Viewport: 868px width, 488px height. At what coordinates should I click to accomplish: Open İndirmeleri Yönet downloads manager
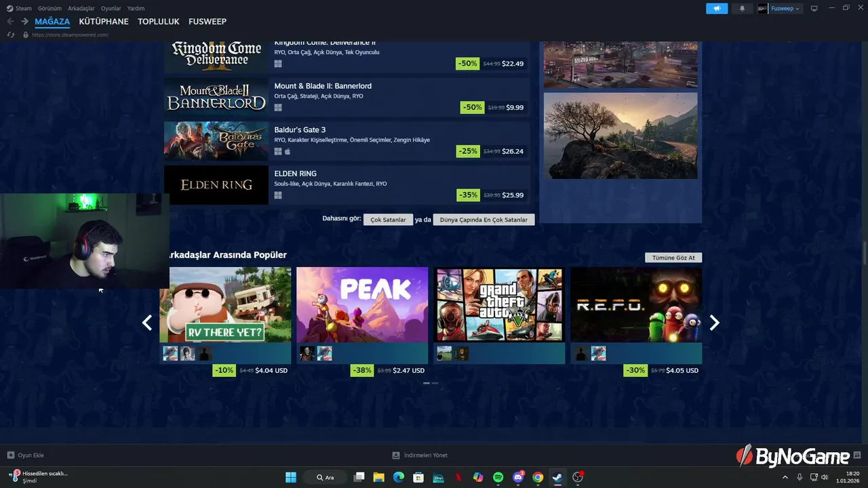(x=420, y=455)
